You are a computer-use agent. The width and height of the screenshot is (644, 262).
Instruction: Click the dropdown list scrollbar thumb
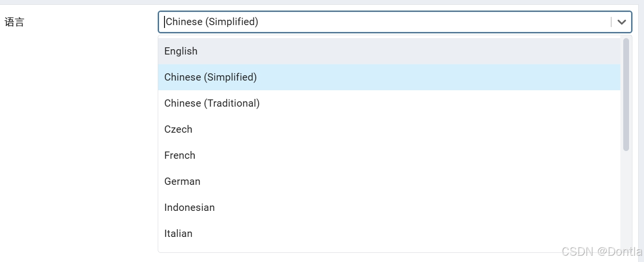[x=626, y=94]
